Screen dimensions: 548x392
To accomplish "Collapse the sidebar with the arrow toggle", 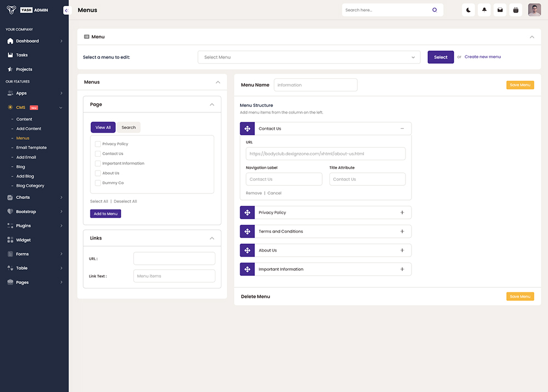I will tap(66, 10).
